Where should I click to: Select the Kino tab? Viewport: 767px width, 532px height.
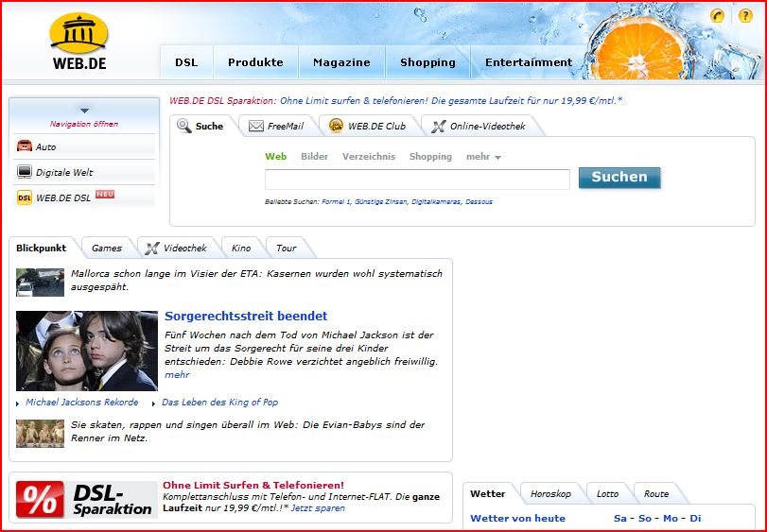tap(241, 249)
